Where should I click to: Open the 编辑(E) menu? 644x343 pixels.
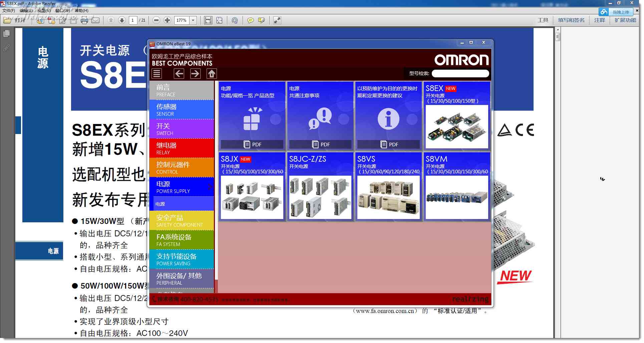[26, 11]
